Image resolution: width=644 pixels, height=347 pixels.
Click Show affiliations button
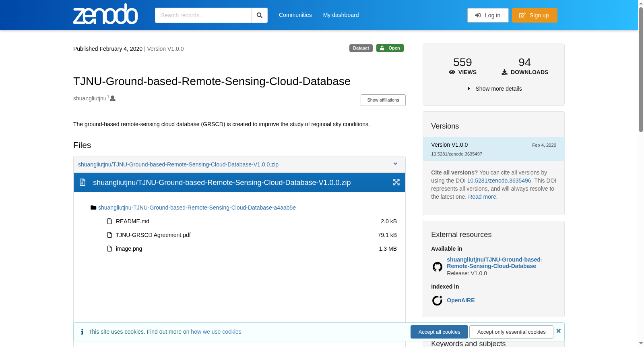point(383,100)
